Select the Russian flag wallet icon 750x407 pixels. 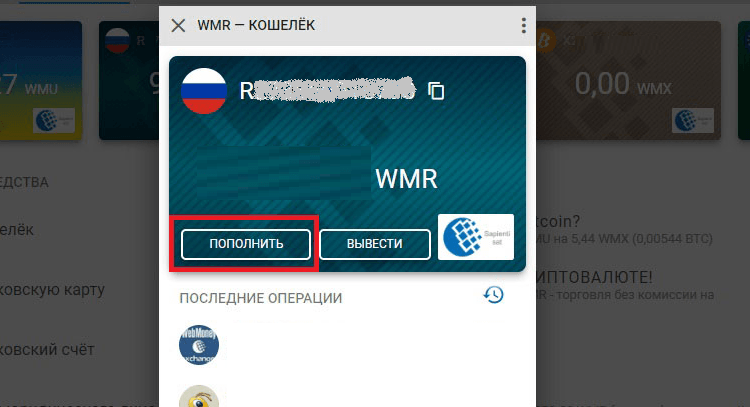pos(204,91)
